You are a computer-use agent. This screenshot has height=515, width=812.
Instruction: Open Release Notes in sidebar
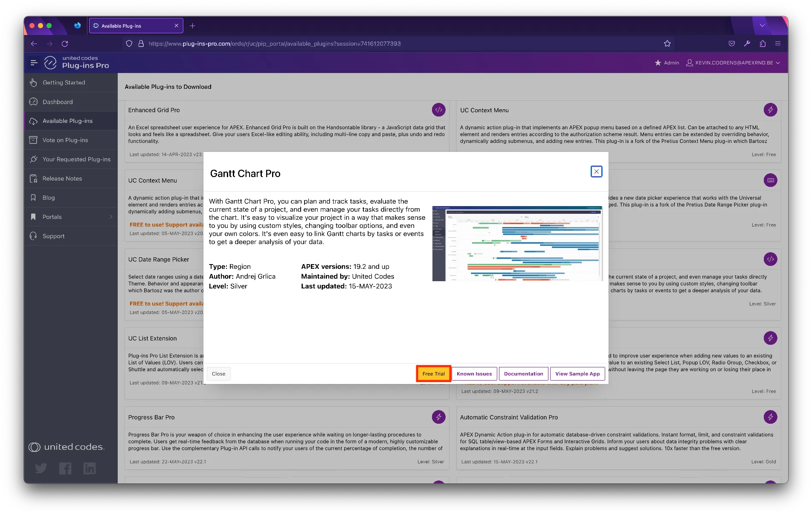point(62,179)
